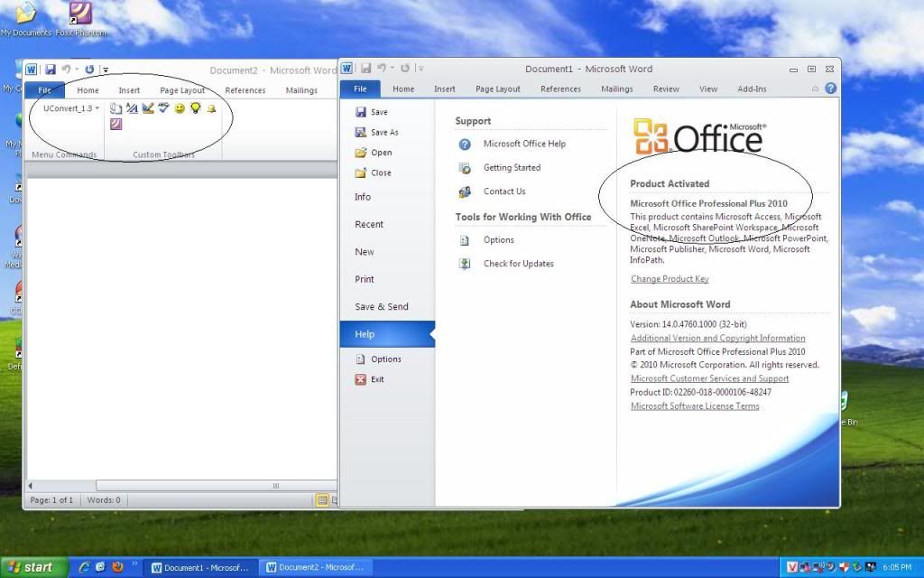Open Microsoft Customer Services and Support link
The image size is (924, 578).
pyautogui.click(x=709, y=378)
